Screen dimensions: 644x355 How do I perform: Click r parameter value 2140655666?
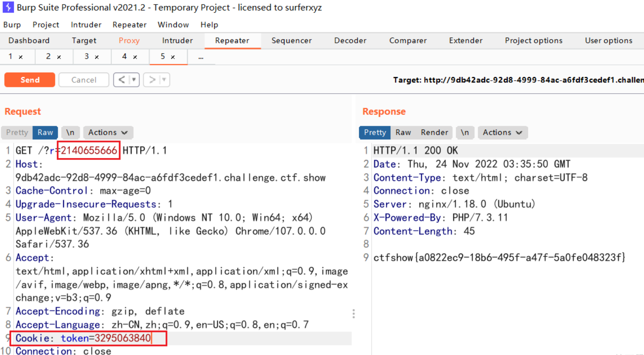(x=89, y=150)
